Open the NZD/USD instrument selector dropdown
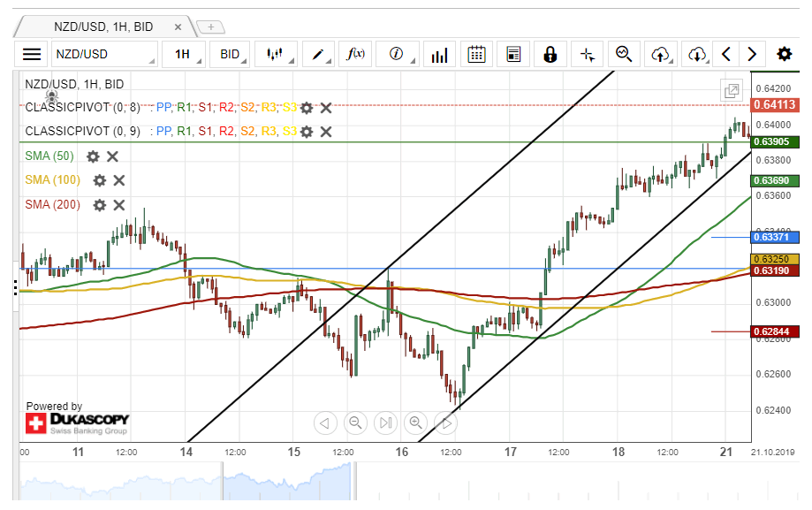 tap(103, 54)
